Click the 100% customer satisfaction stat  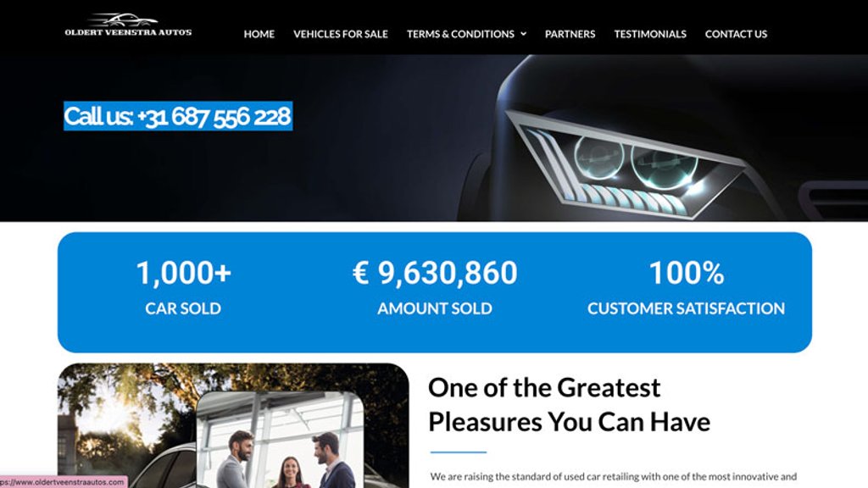point(686,273)
